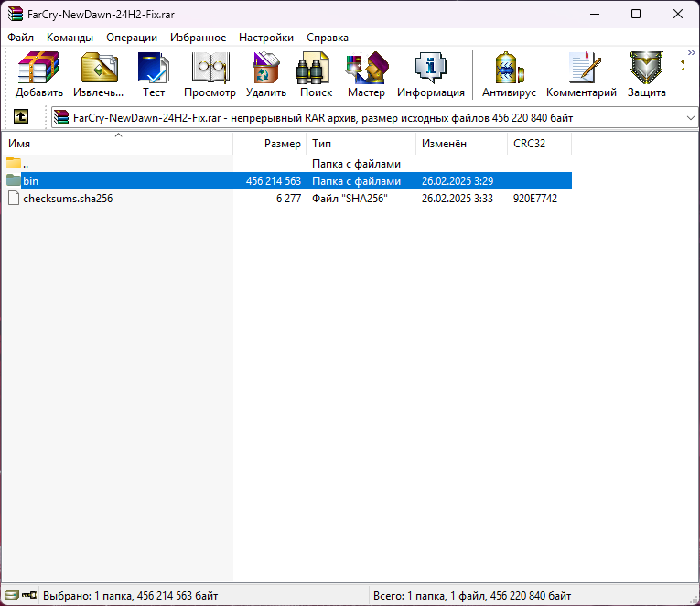Open the Просмотр (View) tool
Viewport: 700px width, 606px height.
point(210,74)
